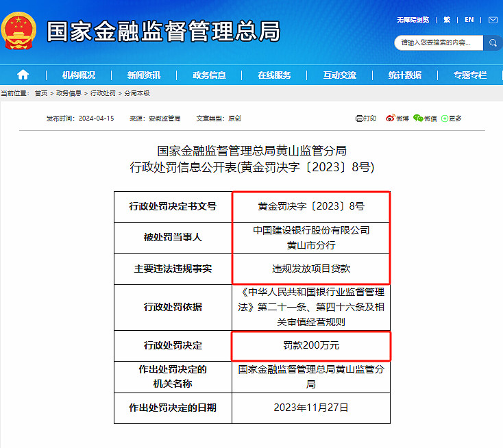
Task: Open the 在线服务 menu
Action: (274, 75)
